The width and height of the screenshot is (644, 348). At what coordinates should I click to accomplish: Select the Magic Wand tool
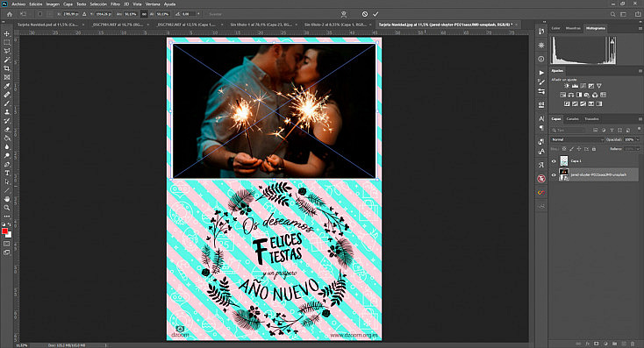tap(6, 60)
